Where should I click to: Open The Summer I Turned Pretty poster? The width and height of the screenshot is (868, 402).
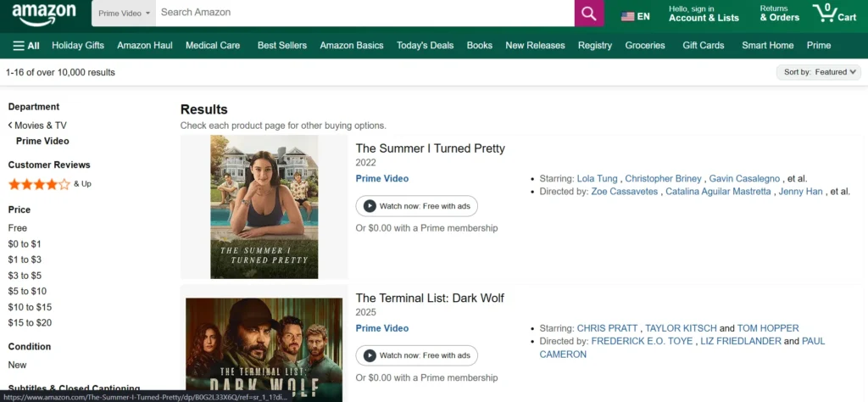(x=264, y=206)
